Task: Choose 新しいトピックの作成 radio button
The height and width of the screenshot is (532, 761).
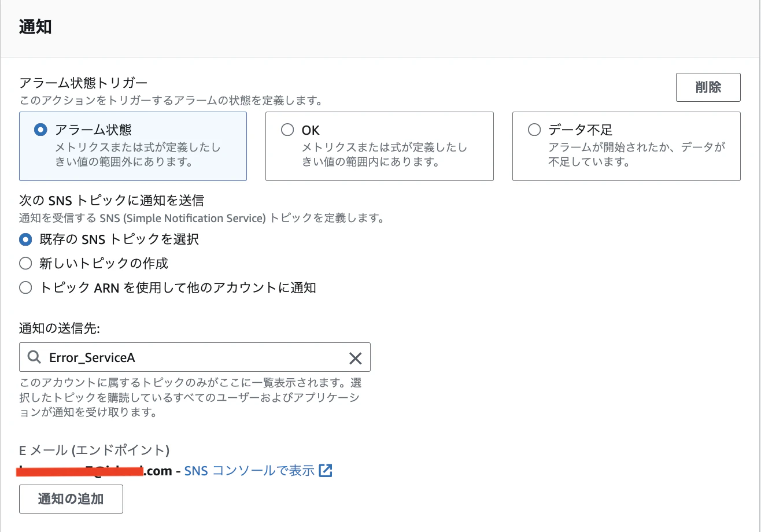Action: coord(25,264)
